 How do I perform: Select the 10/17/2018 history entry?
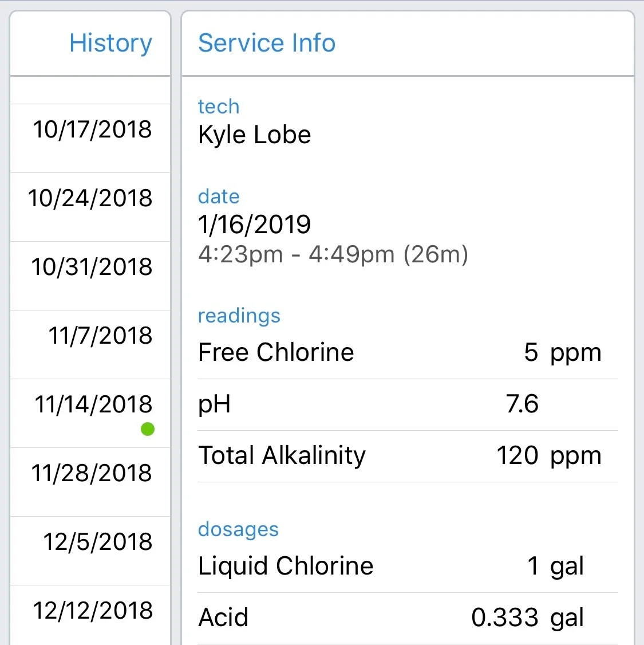[x=90, y=138]
